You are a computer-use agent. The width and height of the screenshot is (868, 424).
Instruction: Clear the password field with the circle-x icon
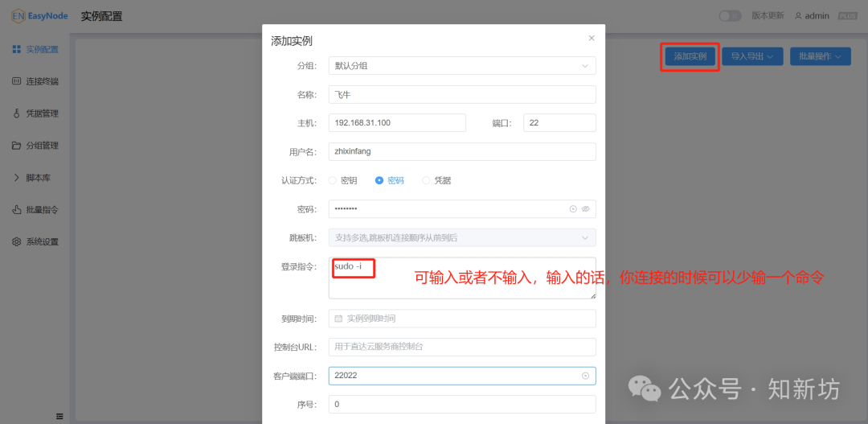click(573, 209)
